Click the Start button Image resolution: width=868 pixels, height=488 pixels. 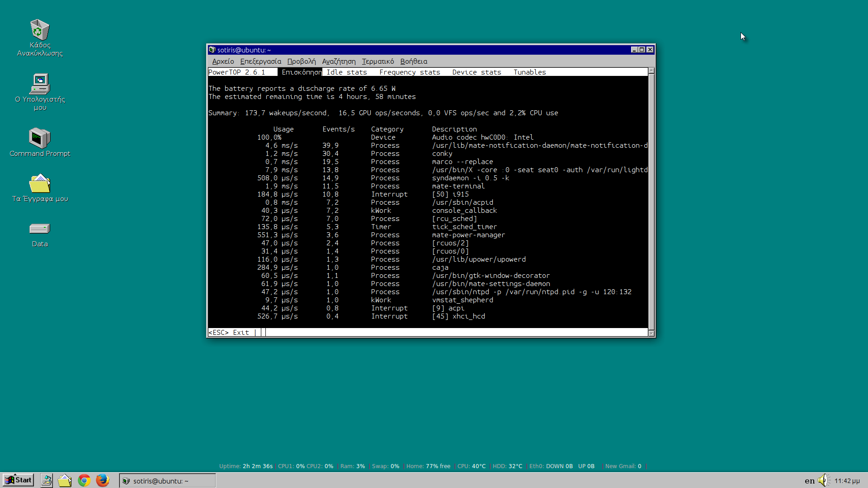click(x=18, y=480)
